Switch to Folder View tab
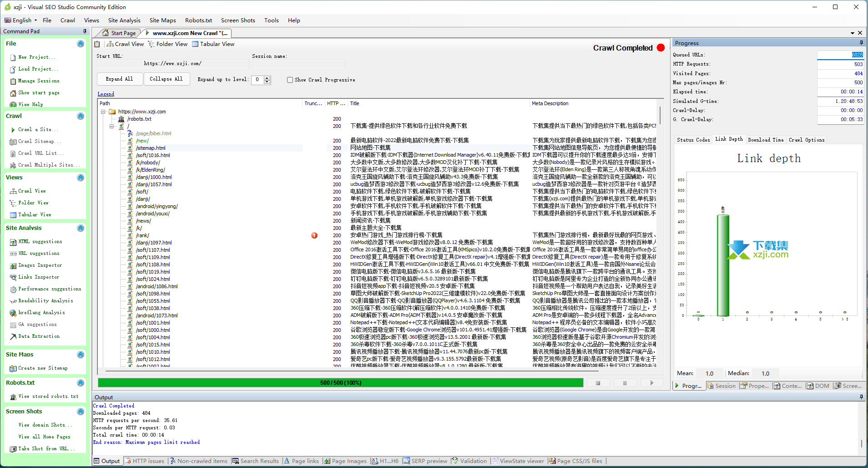This screenshot has height=468, width=868. tap(168, 44)
